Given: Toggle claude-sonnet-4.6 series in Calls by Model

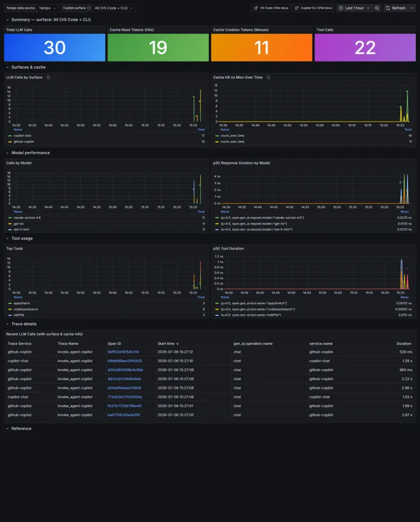Looking at the screenshot, I should click(x=27, y=218).
